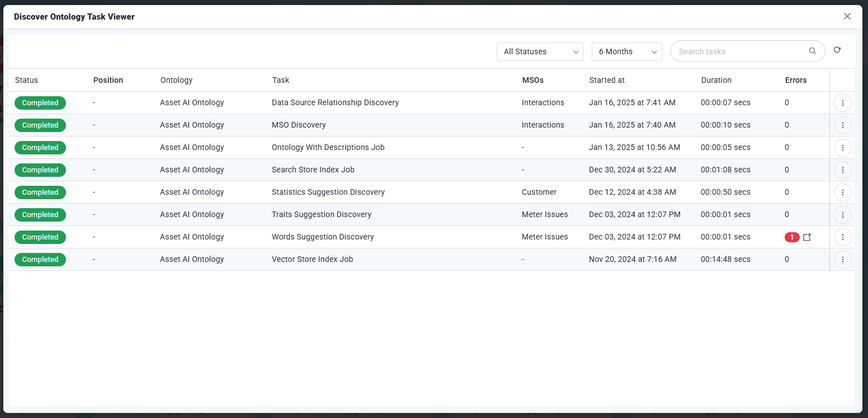Open more options for Ontology With Descriptions Job
The width and height of the screenshot is (868, 418).
[x=842, y=148]
